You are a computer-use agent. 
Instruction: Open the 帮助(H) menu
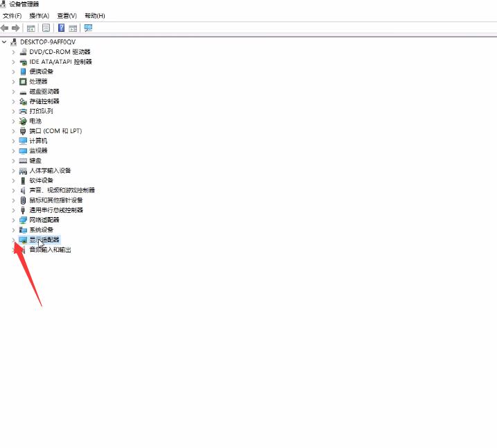coord(95,16)
